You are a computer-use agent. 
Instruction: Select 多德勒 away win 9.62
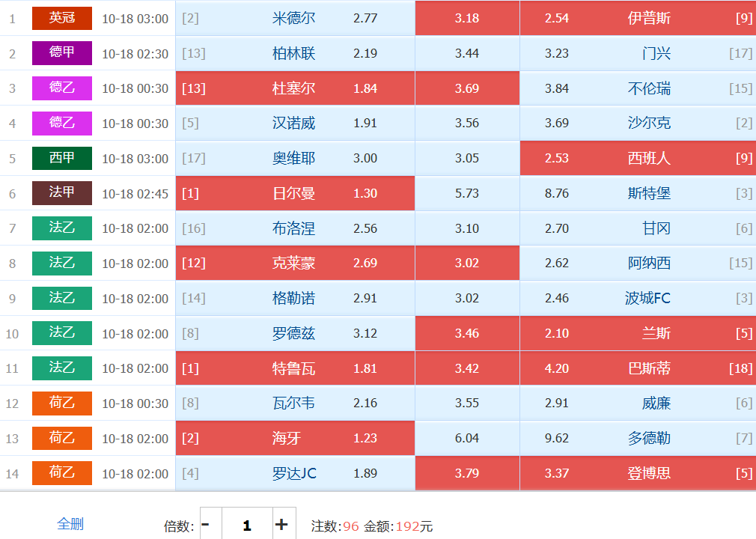[638, 438]
